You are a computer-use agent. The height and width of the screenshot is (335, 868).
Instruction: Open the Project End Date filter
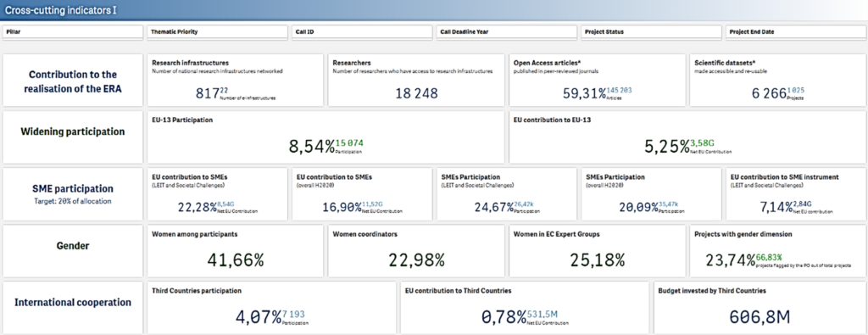tap(796, 32)
